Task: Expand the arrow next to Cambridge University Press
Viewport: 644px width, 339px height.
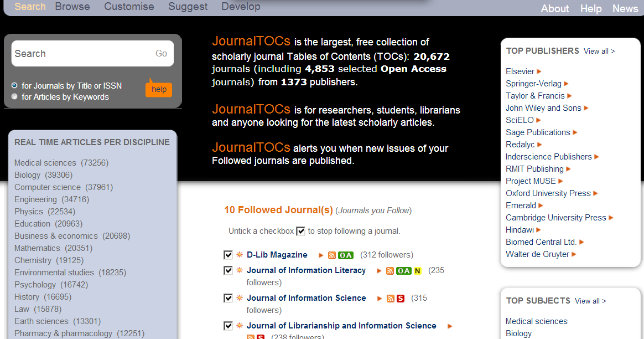Action: click(611, 218)
